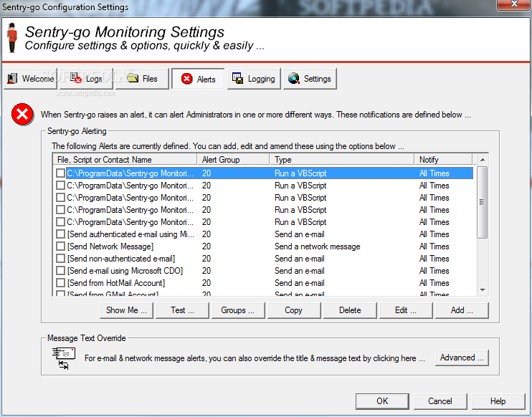Select '[Send authenticated e-mail using Mi...' row
Viewport: 532px width, 417px height.
click(x=130, y=234)
